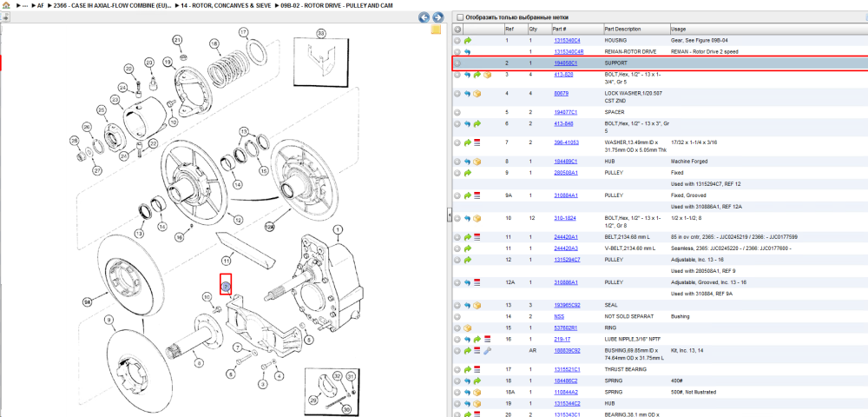Click box icon on HUB 184489C1 row
This screenshot has width=868, height=417.
[x=477, y=162]
